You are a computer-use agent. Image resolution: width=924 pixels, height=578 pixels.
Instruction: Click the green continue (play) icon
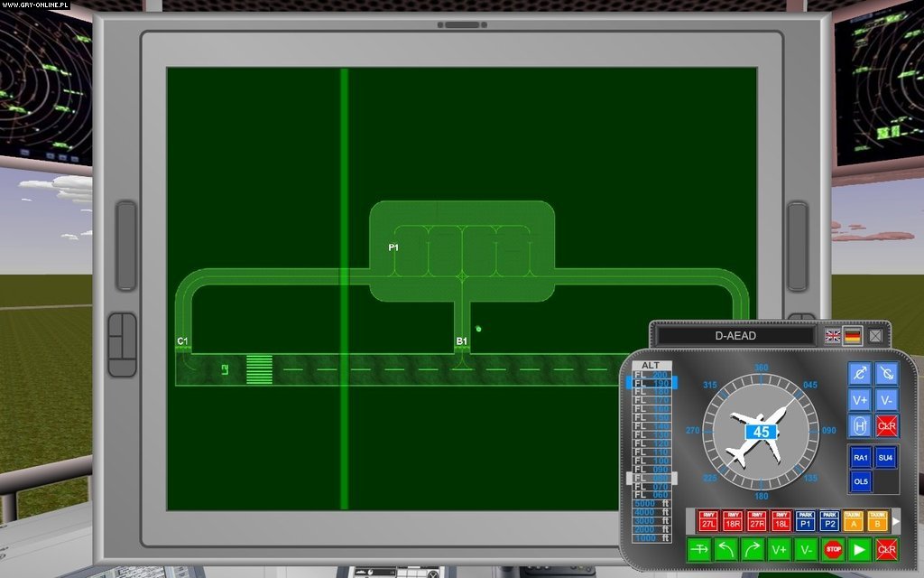point(858,548)
